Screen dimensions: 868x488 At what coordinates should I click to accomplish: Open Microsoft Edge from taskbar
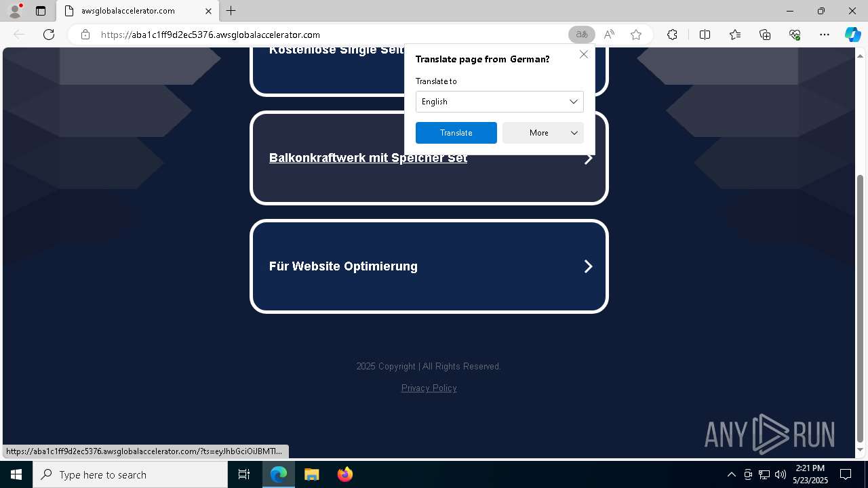pyautogui.click(x=279, y=474)
